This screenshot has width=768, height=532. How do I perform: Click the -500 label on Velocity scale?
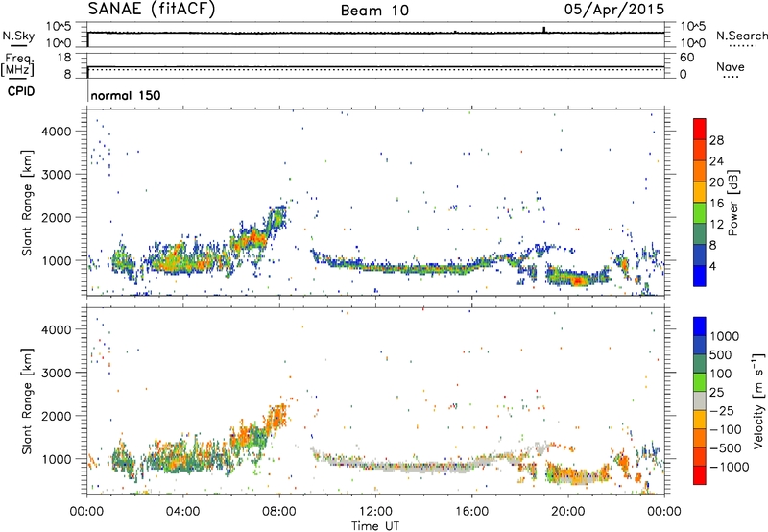click(x=726, y=447)
